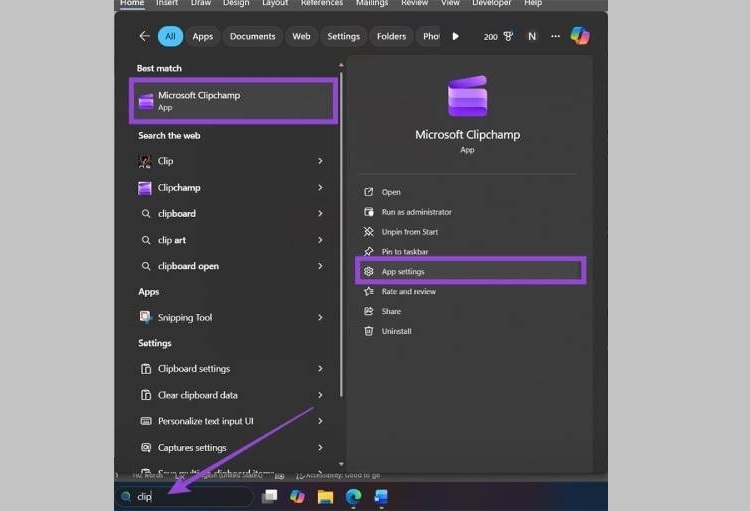Viewport: 750px width, 511px height.
Task: Click the search results scrollbar up arrow
Action: [x=341, y=65]
